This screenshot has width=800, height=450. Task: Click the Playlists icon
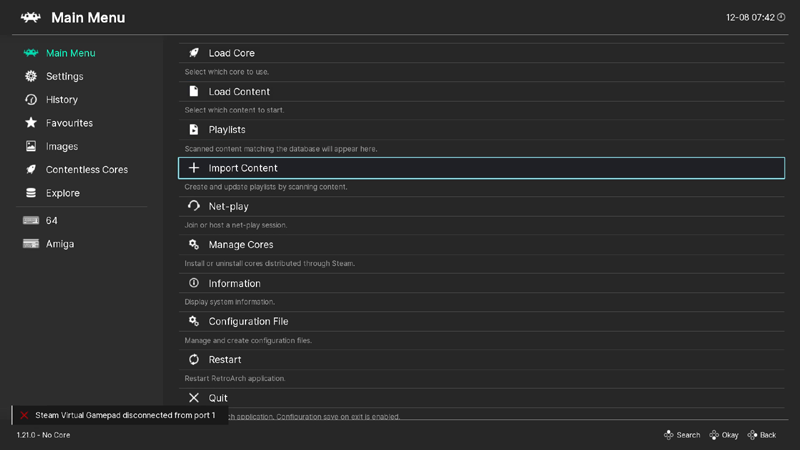click(x=194, y=130)
